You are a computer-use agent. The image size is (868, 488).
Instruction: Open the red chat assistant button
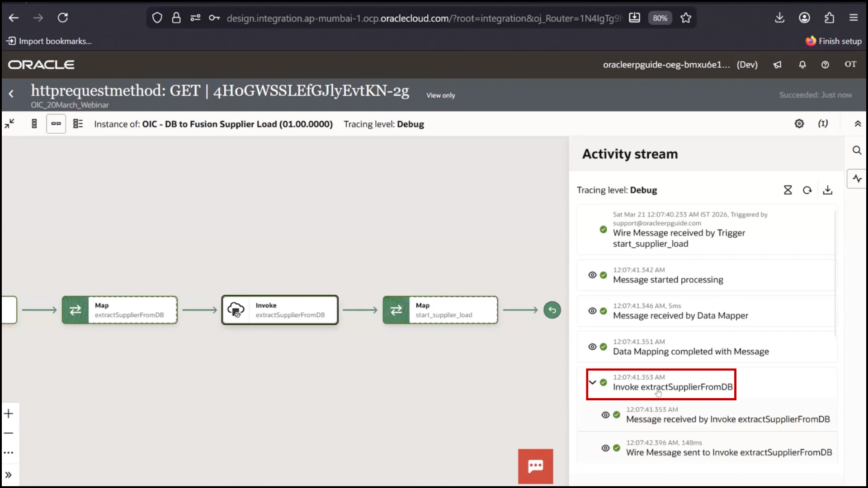click(x=535, y=466)
